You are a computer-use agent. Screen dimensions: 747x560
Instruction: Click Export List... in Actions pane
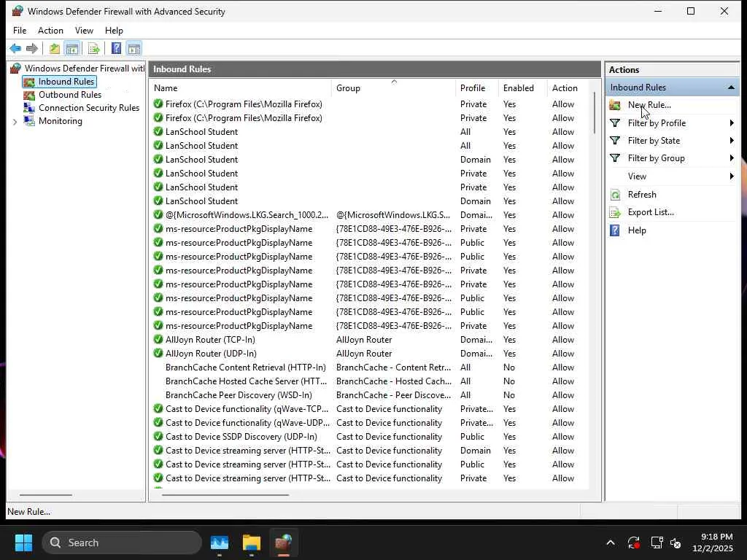651,212
